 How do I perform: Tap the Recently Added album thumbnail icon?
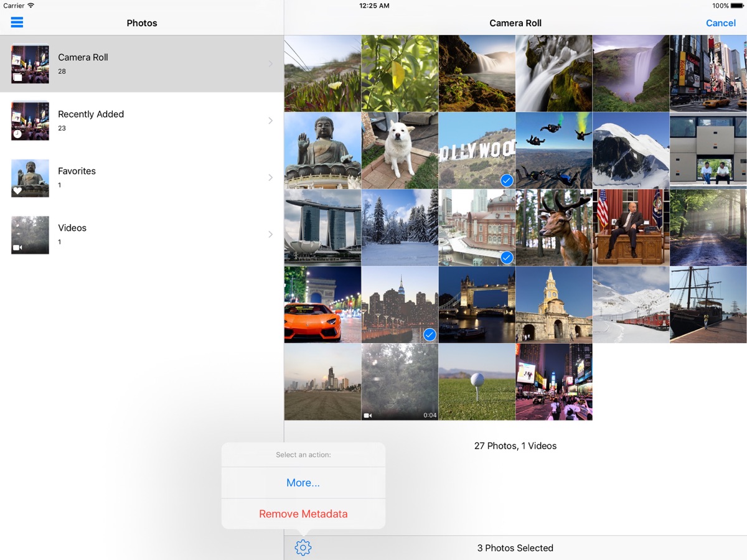coord(30,121)
